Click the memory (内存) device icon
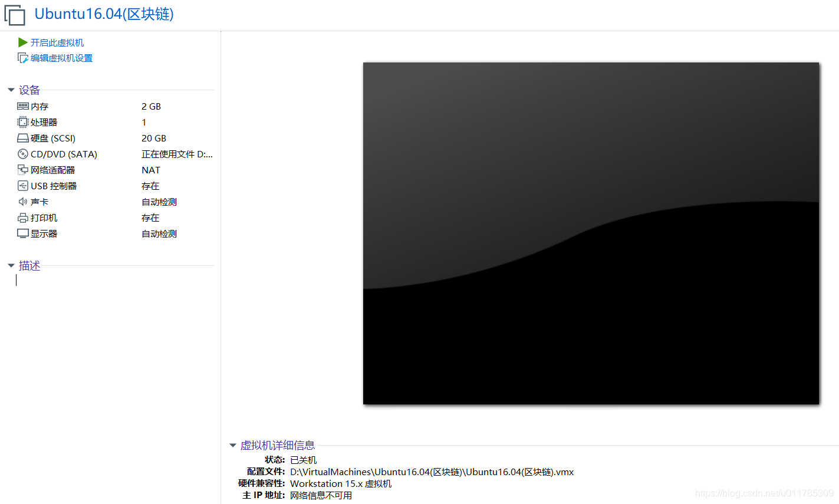This screenshot has width=839, height=504. [23, 106]
